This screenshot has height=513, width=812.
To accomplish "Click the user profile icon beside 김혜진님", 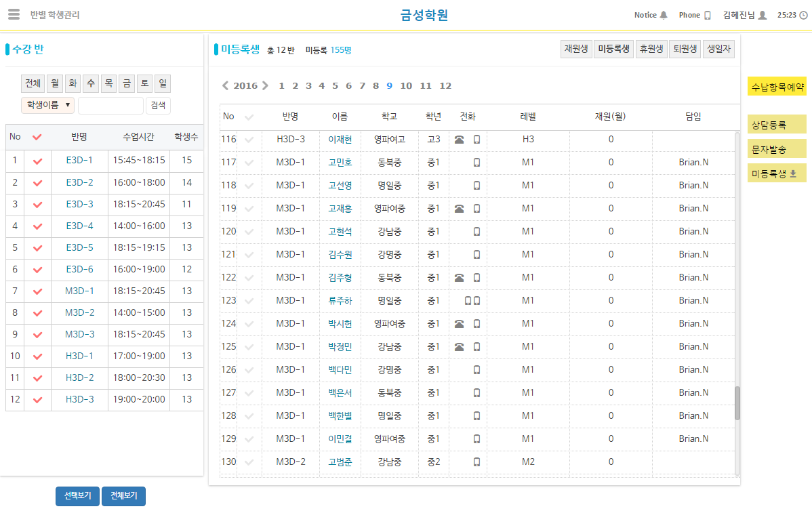I will 763,15.
